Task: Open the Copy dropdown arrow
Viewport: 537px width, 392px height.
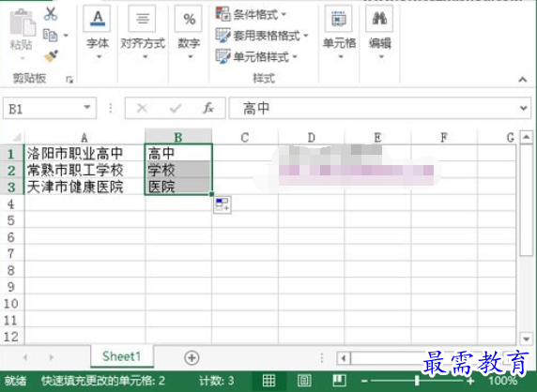Action: point(66,36)
